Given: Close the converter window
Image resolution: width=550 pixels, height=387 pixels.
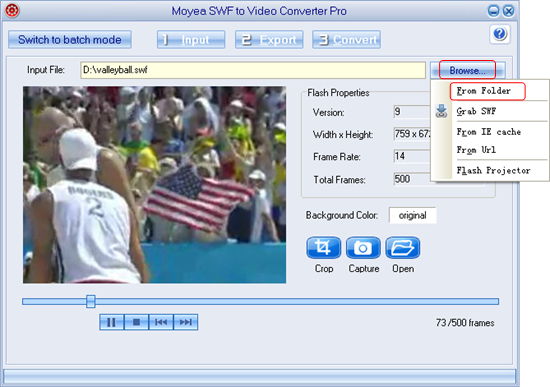Looking at the screenshot, I should pyautogui.click(x=508, y=11).
